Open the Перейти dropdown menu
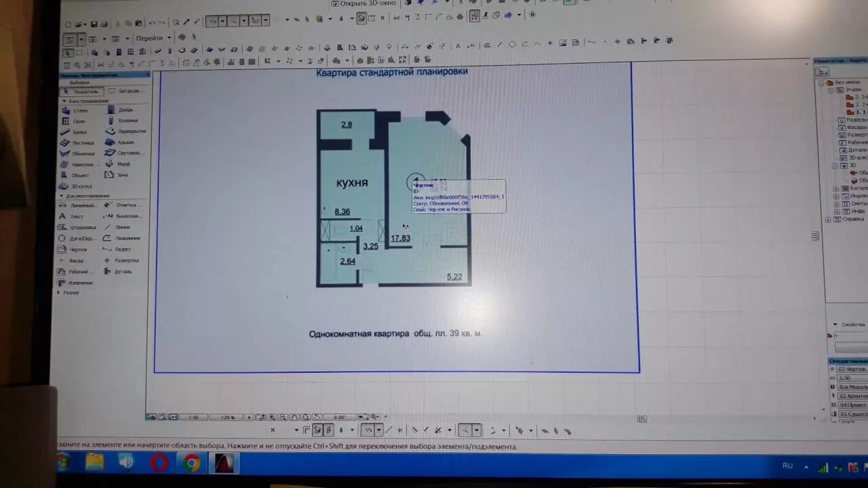This screenshot has width=868, height=488. [153, 38]
